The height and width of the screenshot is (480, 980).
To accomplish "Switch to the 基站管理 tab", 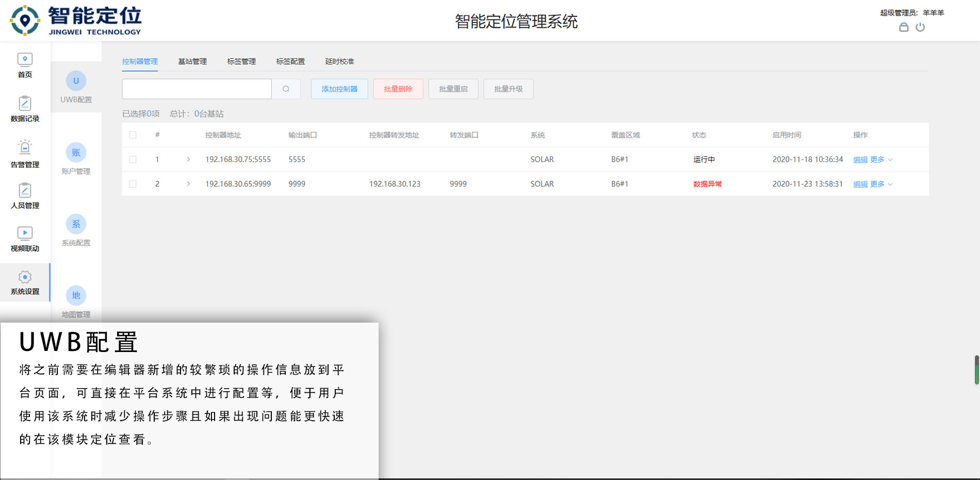I will click(192, 61).
